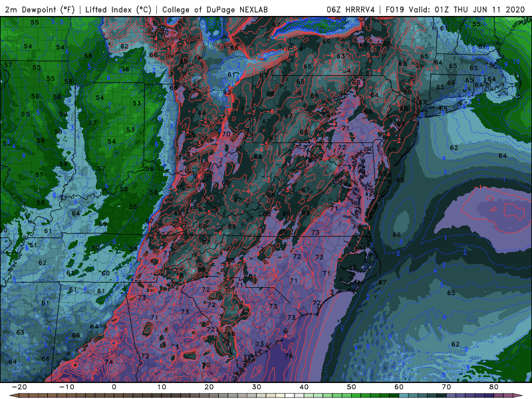Click the 'F019 Valid: 01Z THU JUN 11 2020' text
The height and width of the screenshot is (399, 532).
point(456,10)
